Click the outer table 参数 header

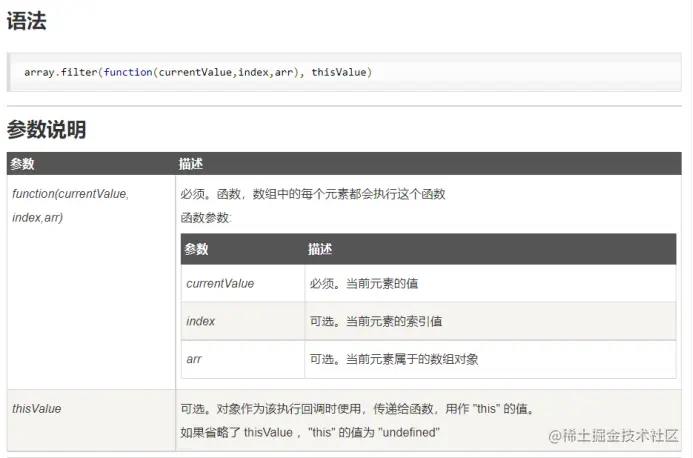(x=22, y=164)
